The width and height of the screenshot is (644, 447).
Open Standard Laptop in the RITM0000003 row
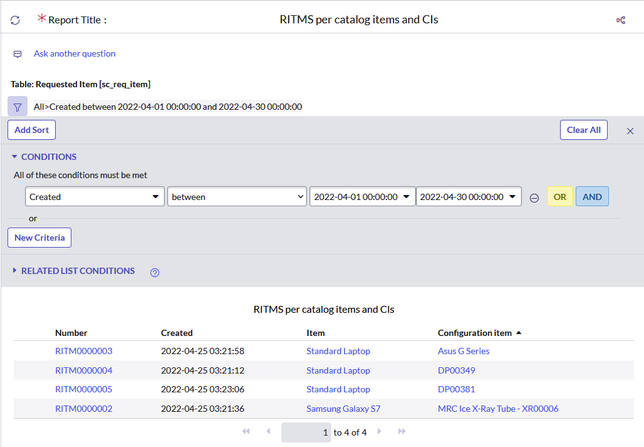tap(338, 351)
